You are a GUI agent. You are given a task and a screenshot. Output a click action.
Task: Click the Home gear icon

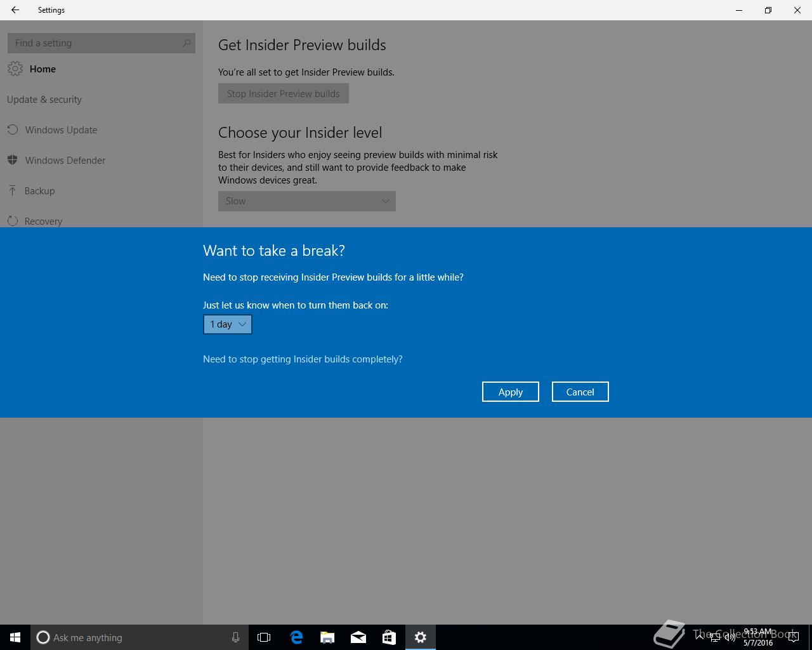point(15,69)
